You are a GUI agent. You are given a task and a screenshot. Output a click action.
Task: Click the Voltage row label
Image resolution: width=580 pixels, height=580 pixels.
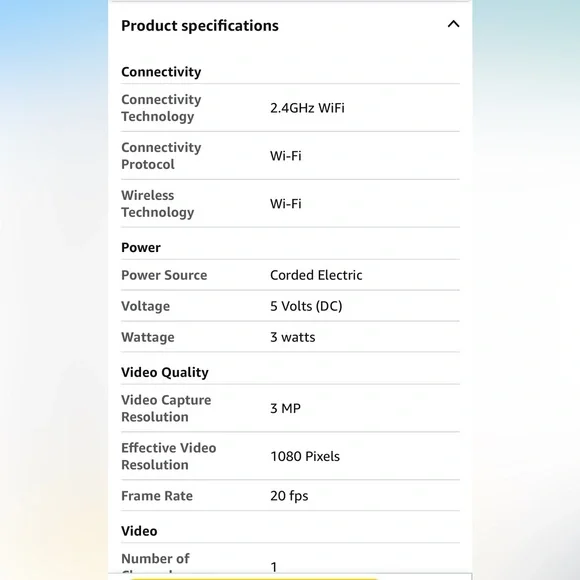pyautogui.click(x=146, y=306)
